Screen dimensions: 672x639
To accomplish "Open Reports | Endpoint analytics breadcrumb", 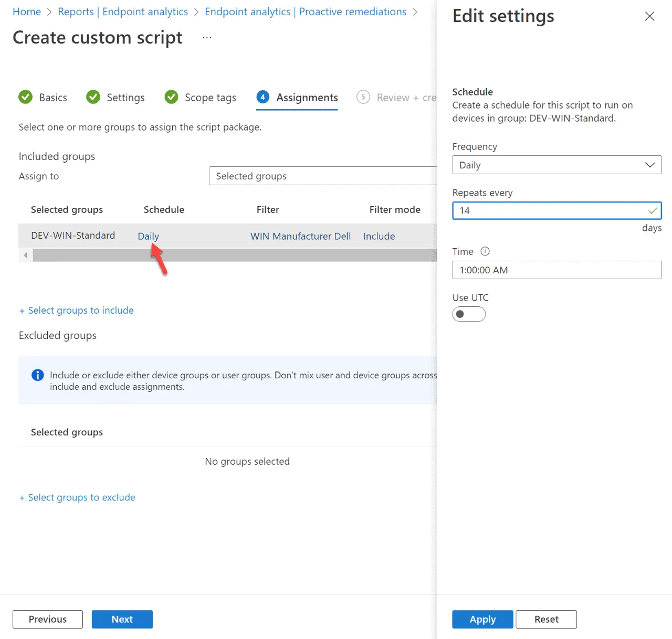I will point(123,12).
